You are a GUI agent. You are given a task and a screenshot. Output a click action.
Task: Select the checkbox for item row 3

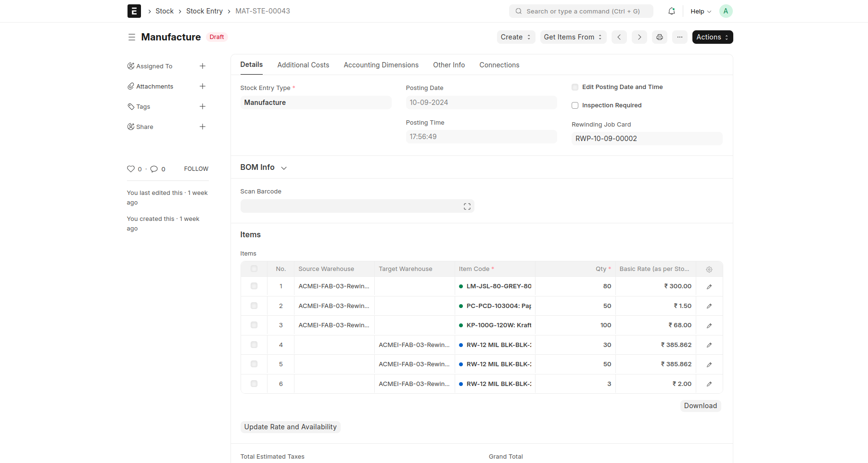[x=254, y=325]
